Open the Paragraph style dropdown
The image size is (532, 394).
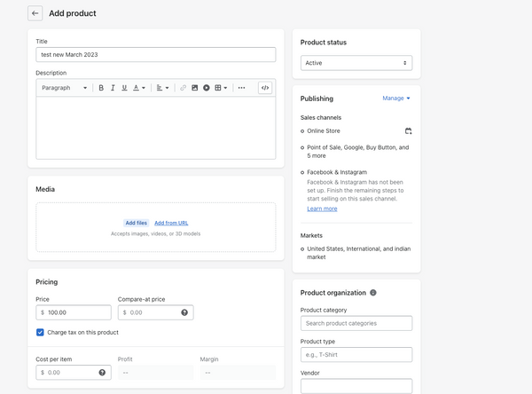click(x=64, y=88)
